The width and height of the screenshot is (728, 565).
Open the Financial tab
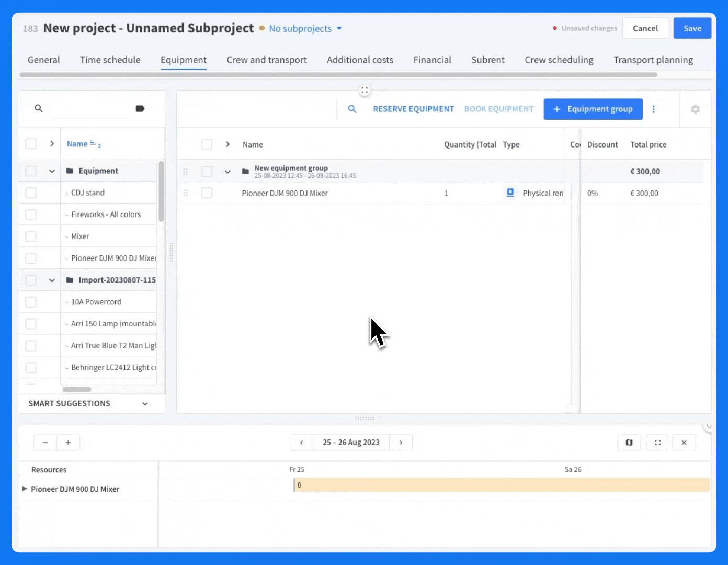(x=432, y=60)
